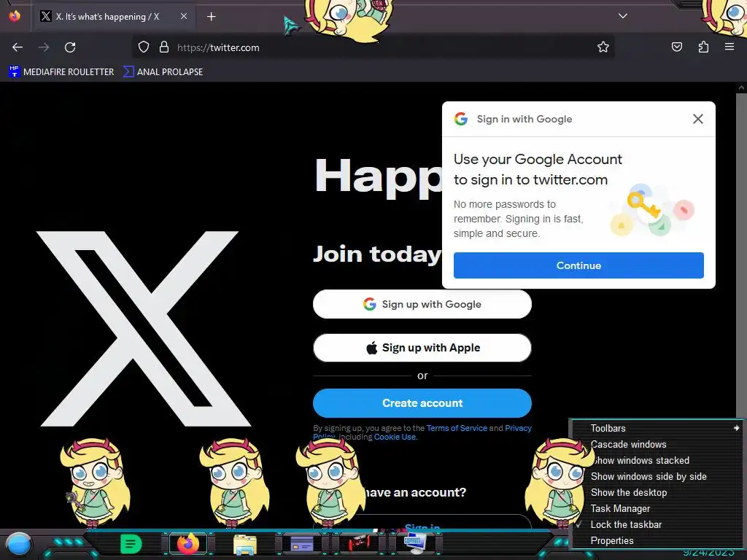Open the purple card app taskbar icon
Screen dimensions: 747x560
point(301,543)
